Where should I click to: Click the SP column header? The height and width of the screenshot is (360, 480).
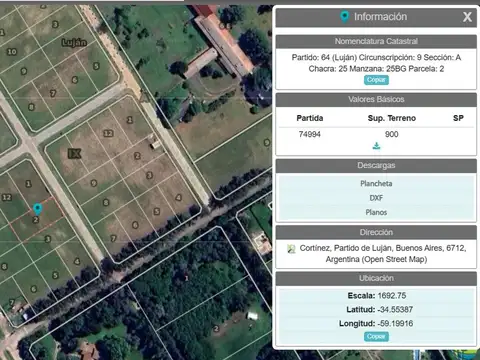point(458,118)
